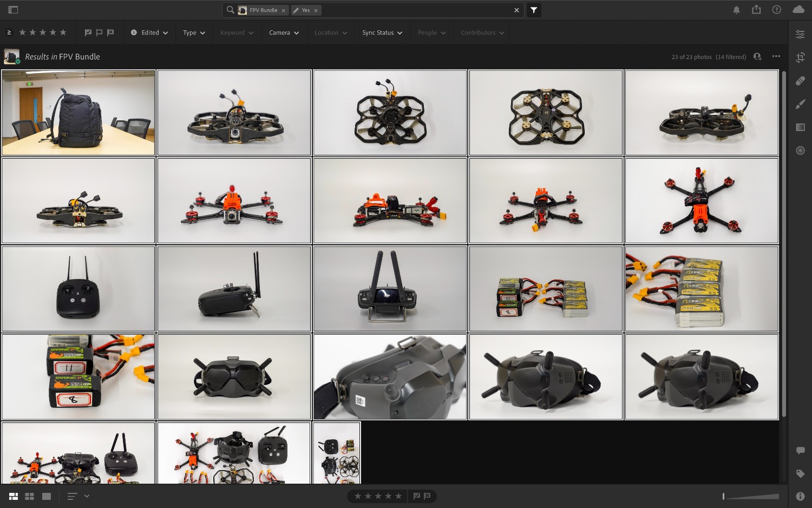This screenshot has width=812, height=508.
Task: Filter by picked flag
Action: coord(88,32)
